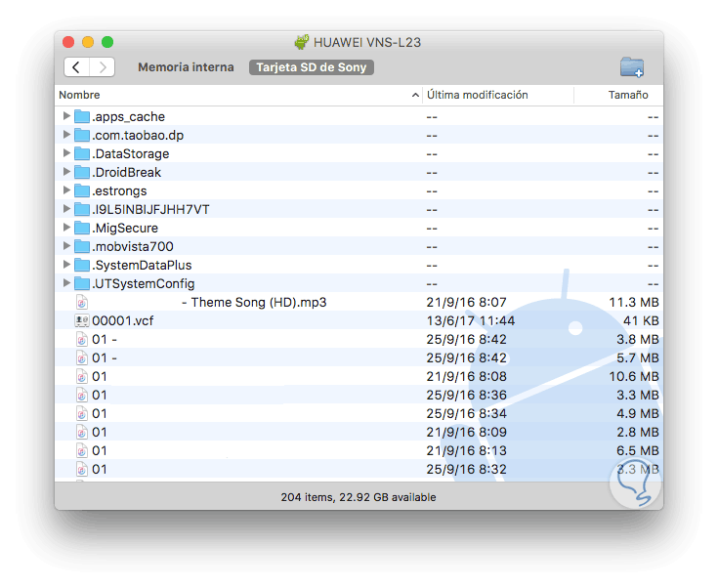Click the 13/6/17 11:44 modification date
The height and width of the screenshot is (588, 718).
[471, 320]
